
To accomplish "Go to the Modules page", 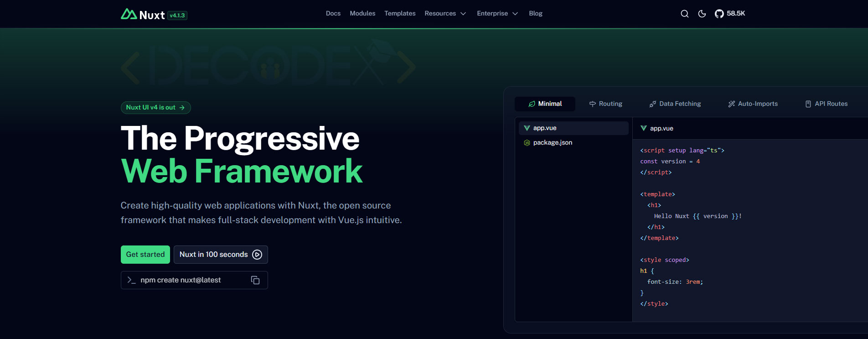I will pyautogui.click(x=362, y=14).
